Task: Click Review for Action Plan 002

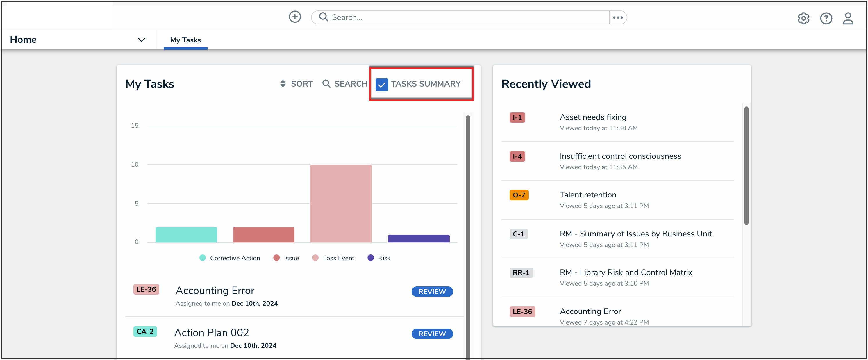Action: pyautogui.click(x=432, y=334)
